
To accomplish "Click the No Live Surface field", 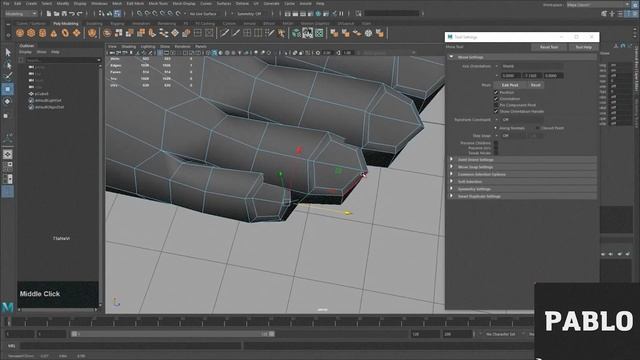I will [x=203, y=13].
